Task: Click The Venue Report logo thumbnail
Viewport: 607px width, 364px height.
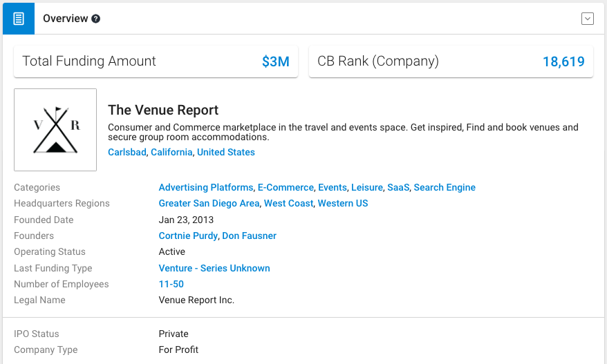Action: point(55,130)
